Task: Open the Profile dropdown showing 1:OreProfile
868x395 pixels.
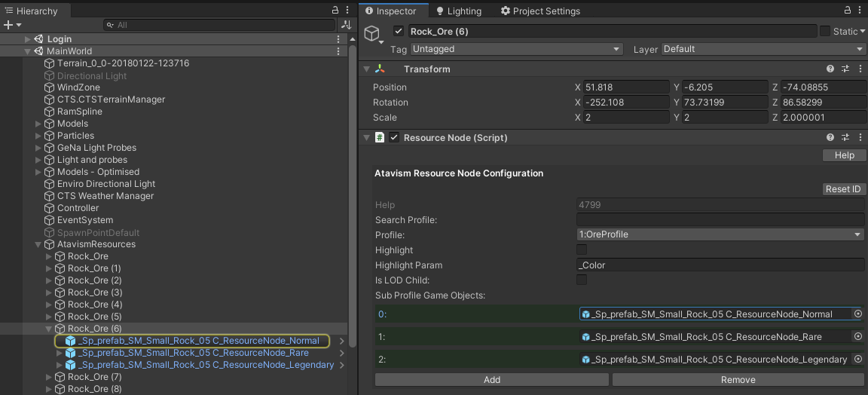Action: pyautogui.click(x=720, y=234)
